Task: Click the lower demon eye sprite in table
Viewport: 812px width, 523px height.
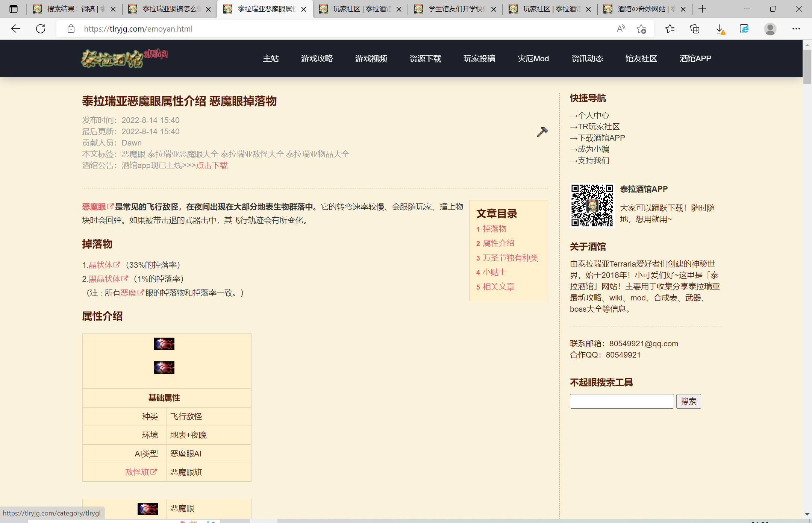Action: coord(164,367)
